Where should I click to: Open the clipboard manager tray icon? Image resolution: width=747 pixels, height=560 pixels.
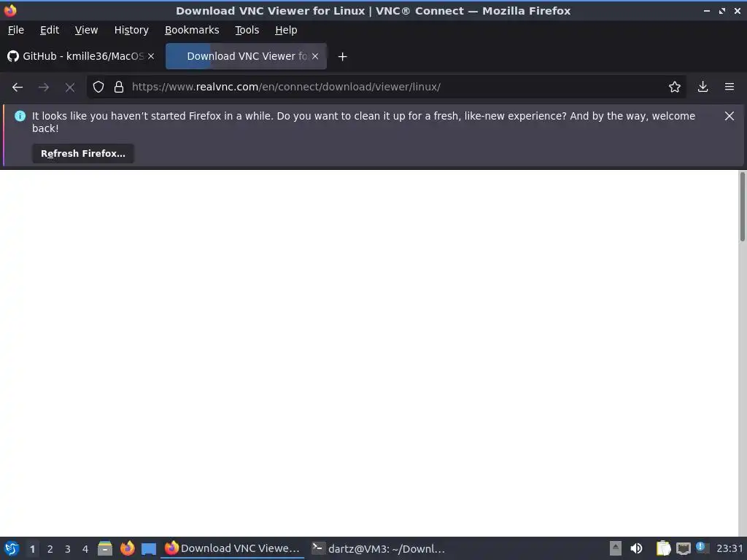coord(663,548)
